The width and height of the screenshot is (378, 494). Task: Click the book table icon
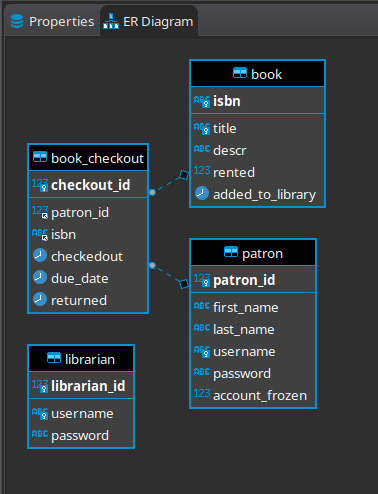pyautogui.click(x=240, y=73)
